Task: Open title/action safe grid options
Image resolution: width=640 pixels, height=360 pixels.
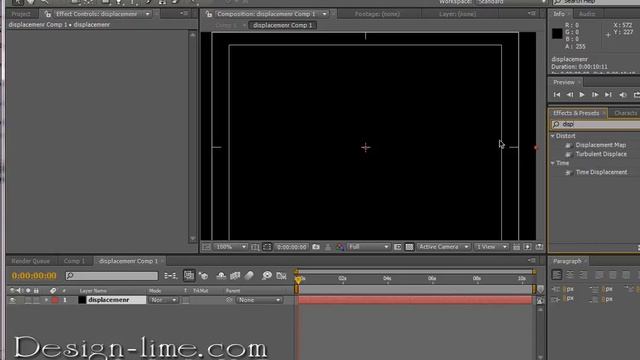Action: point(255,247)
